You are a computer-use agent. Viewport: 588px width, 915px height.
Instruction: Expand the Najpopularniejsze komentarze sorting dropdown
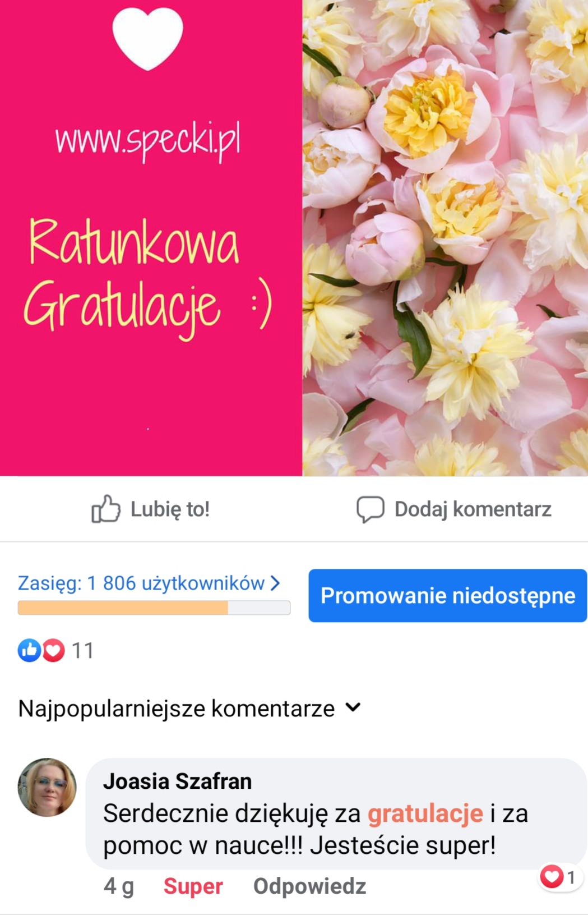pyautogui.click(x=189, y=708)
